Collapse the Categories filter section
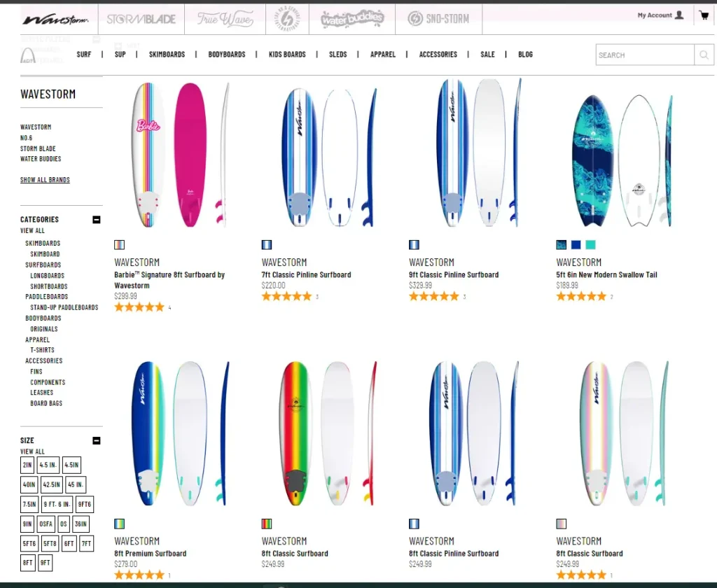Screen dimensions: 717x588 pyautogui.click(x=97, y=220)
